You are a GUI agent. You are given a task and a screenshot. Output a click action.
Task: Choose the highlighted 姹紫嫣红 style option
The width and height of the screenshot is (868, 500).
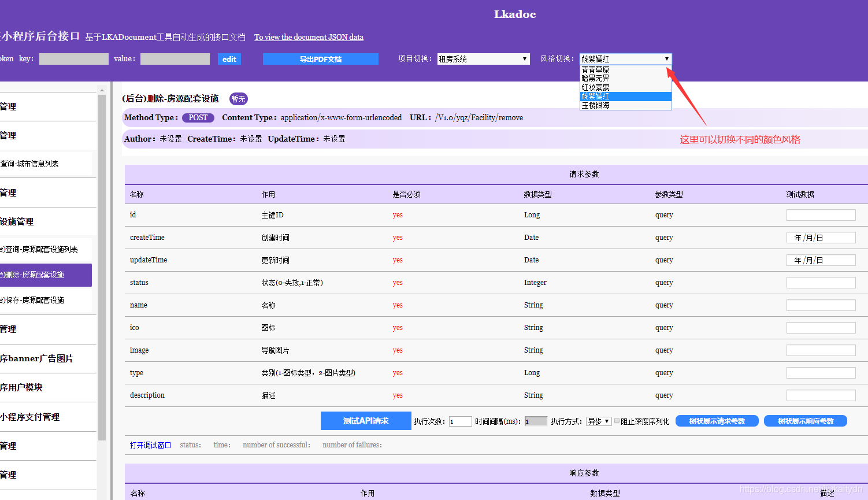pyautogui.click(x=625, y=96)
